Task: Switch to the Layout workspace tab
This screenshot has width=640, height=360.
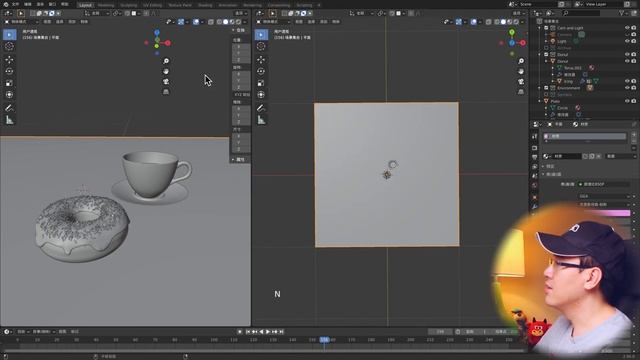Action: pos(85,5)
